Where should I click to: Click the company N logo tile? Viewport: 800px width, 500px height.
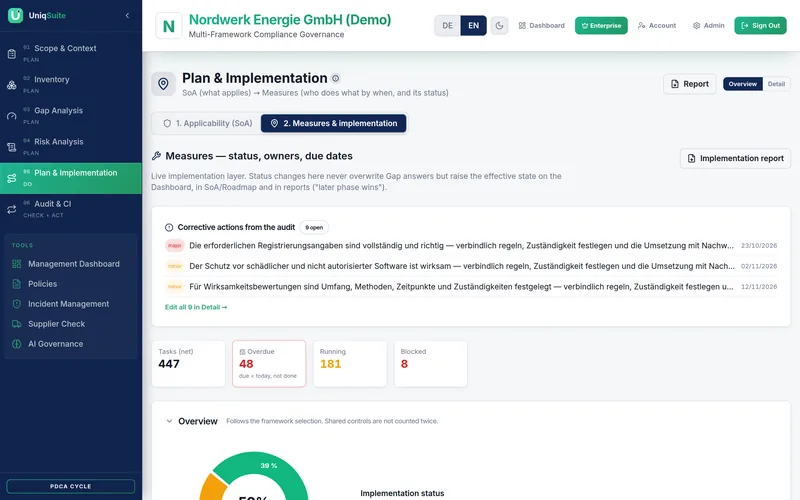pos(168,26)
